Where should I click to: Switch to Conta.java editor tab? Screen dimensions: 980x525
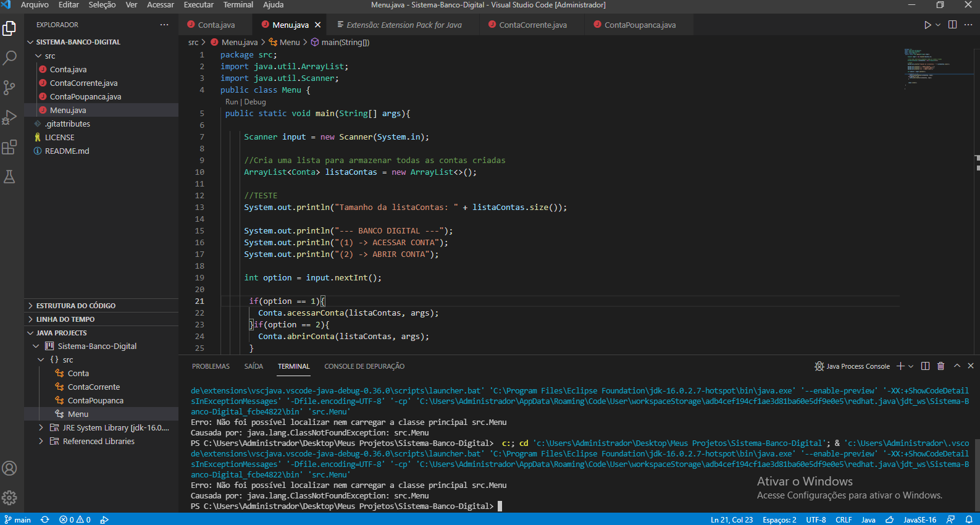tap(216, 25)
